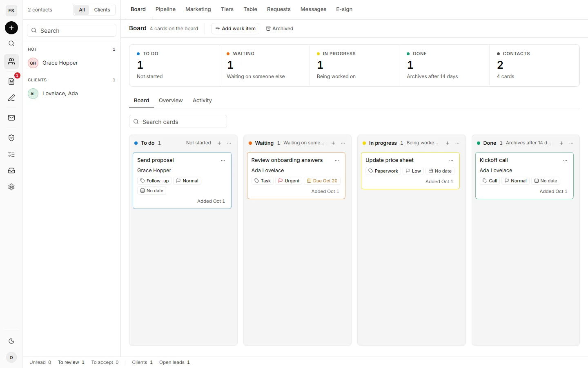The width and height of the screenshot is (588, 368).
Task: Select the Clients contacts filter
Action: point(102,10)
